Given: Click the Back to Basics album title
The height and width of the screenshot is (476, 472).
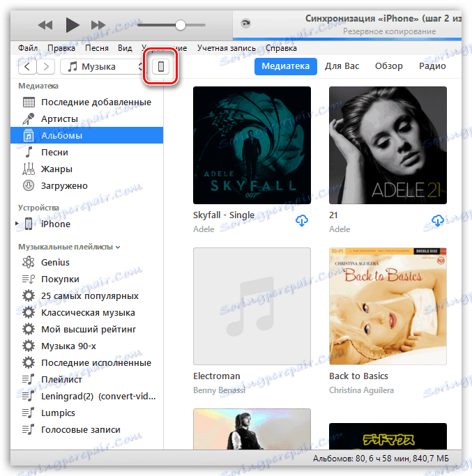Looking at the screenshot, I should tap(359, 376).
